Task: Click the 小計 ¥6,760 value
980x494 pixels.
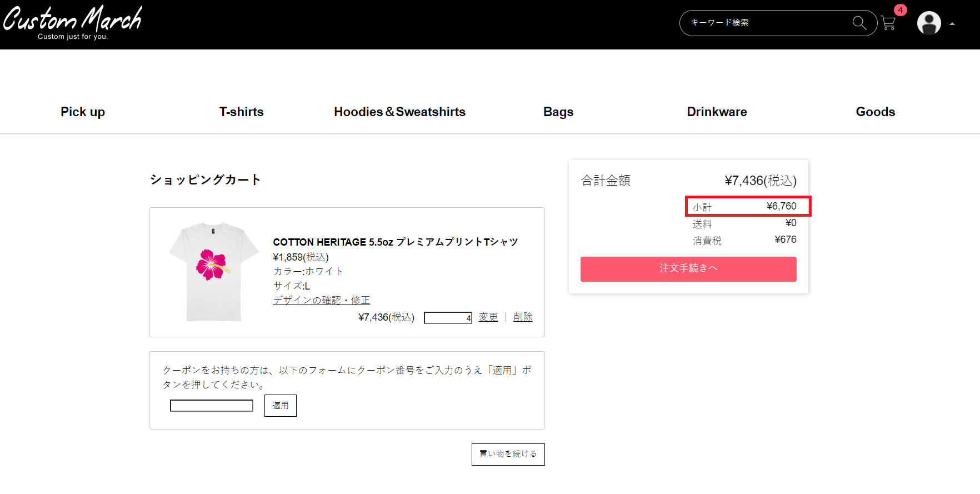Action: tap(782, 206)
